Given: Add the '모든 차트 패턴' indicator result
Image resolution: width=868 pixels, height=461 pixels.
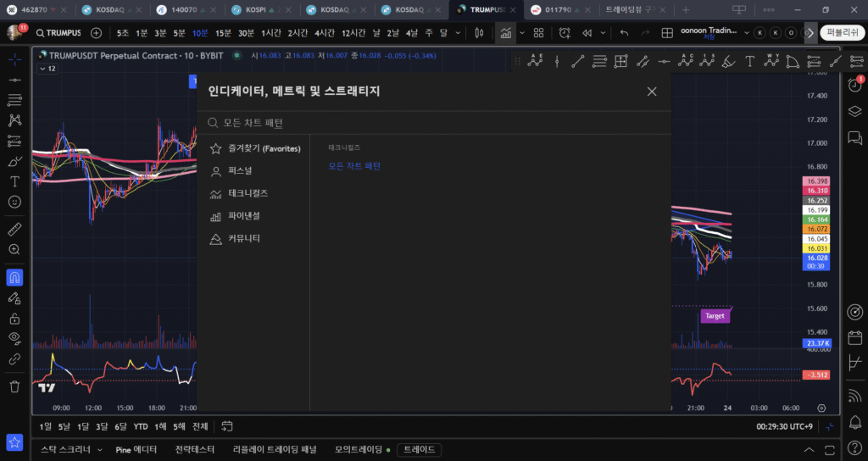Looking at the screenshot, I should [354, 166].
